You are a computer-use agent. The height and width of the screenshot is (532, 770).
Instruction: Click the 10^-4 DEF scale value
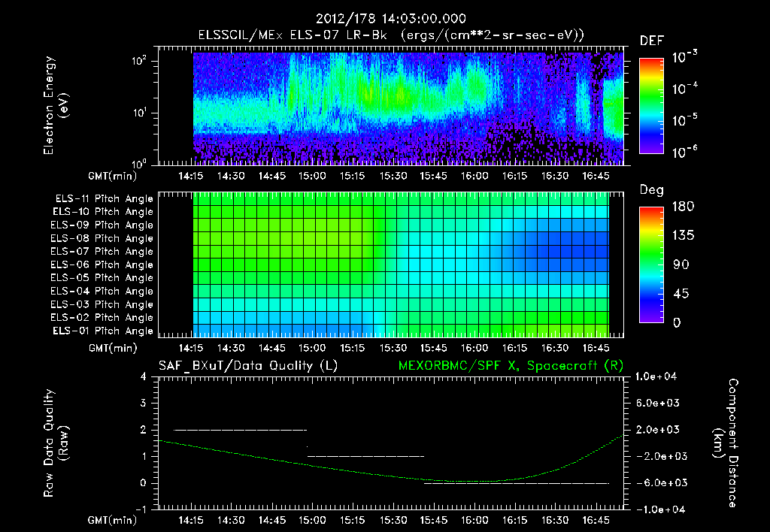pyautogui.click(x=684, y=89)
